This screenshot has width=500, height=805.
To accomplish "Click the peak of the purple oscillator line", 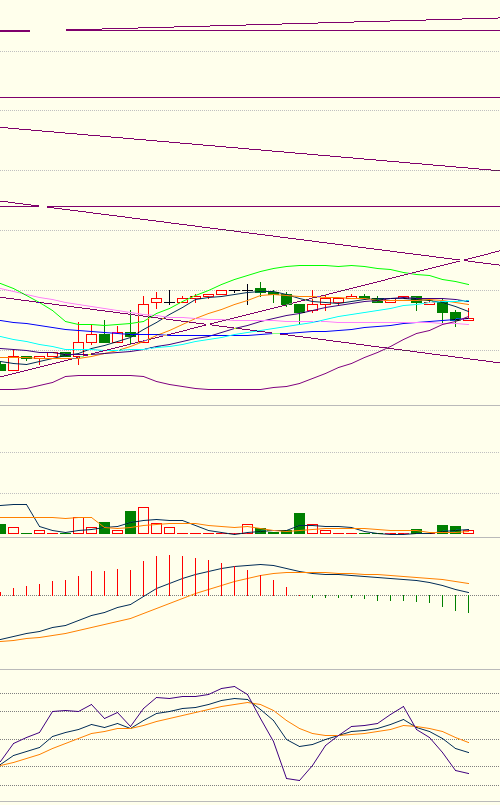I will [x=234, y=686].
